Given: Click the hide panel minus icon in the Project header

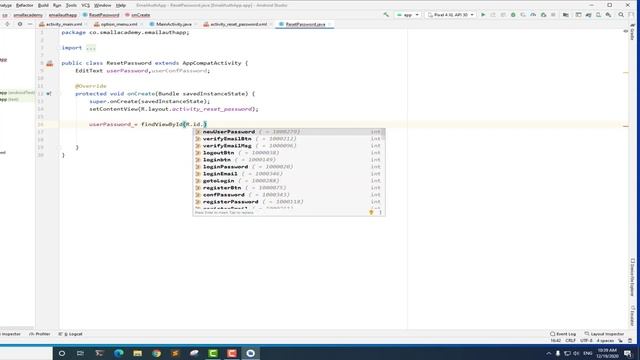Looking at the screenshot, I should pos(30,24).
